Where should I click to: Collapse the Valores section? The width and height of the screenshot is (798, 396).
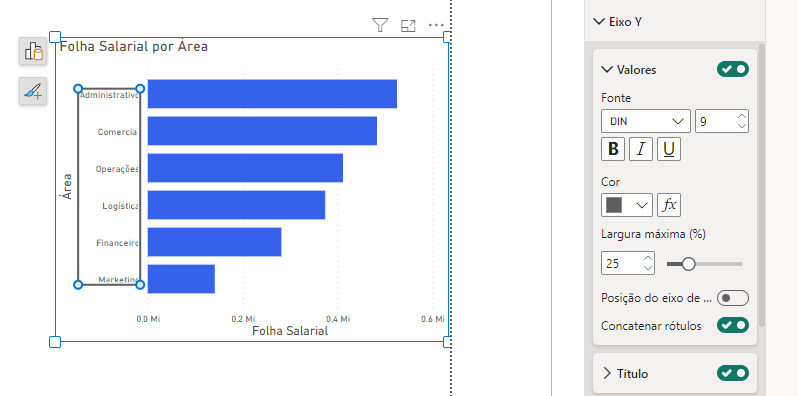click(x=607, y=70)
